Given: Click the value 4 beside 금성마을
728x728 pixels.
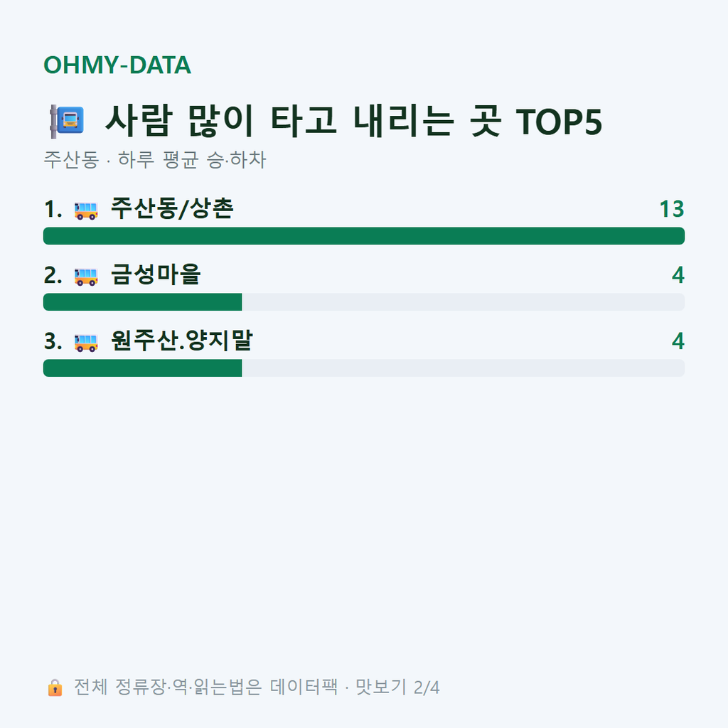Looking at the screenshot, I should pyautogui.click(x=678, y=275).
